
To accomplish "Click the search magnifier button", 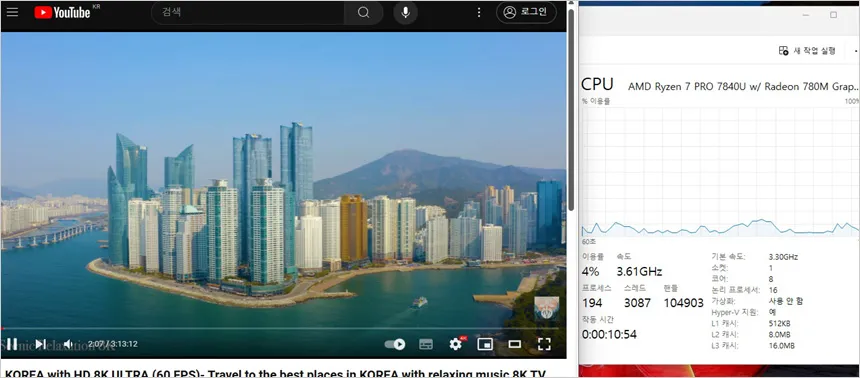I will click(363, 13).
